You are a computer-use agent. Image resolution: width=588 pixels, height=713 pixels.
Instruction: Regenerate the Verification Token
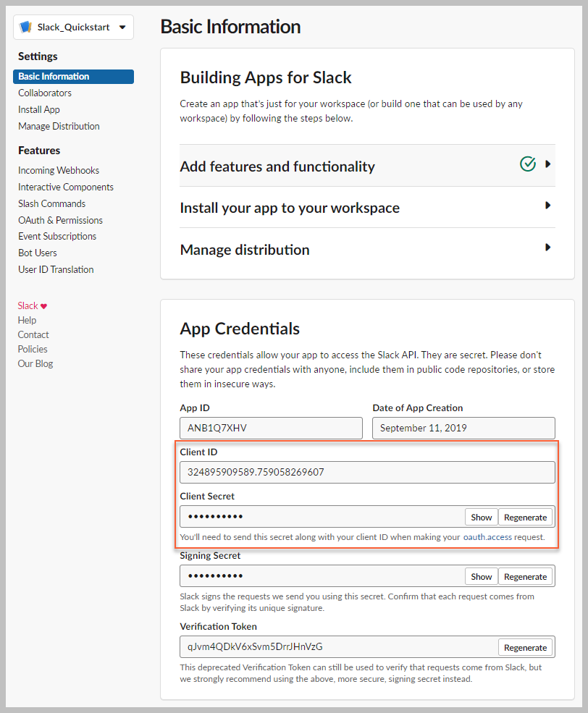(525, 648)
